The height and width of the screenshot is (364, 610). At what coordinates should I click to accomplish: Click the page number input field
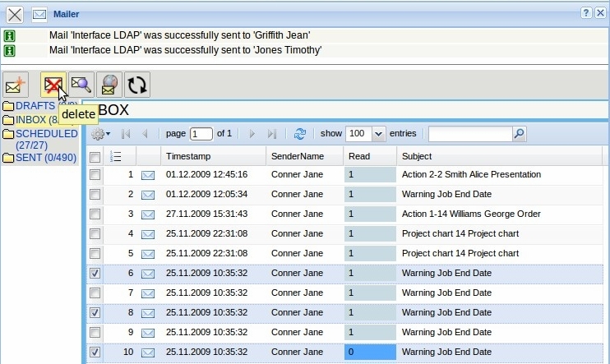coord(201,134)
